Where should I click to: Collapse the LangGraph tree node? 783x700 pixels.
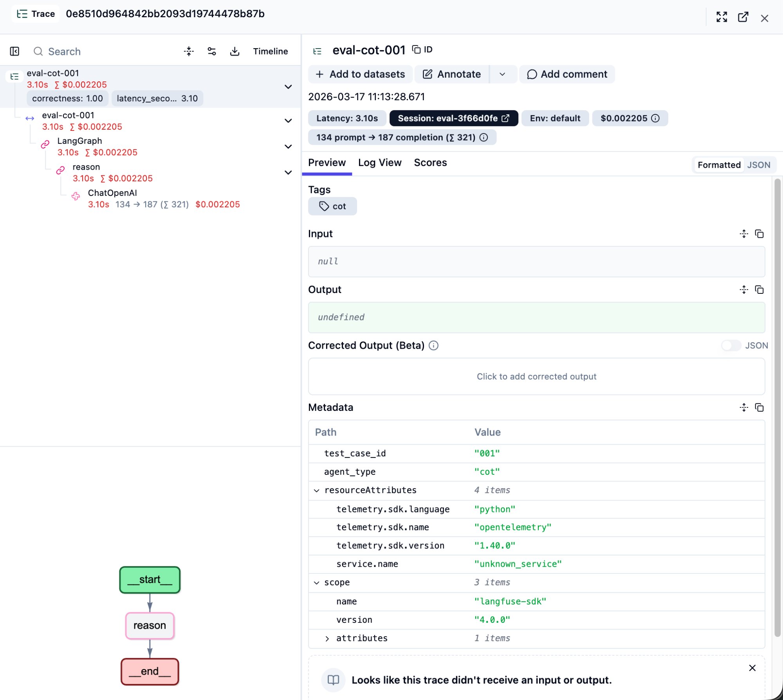tap(288, 147)
